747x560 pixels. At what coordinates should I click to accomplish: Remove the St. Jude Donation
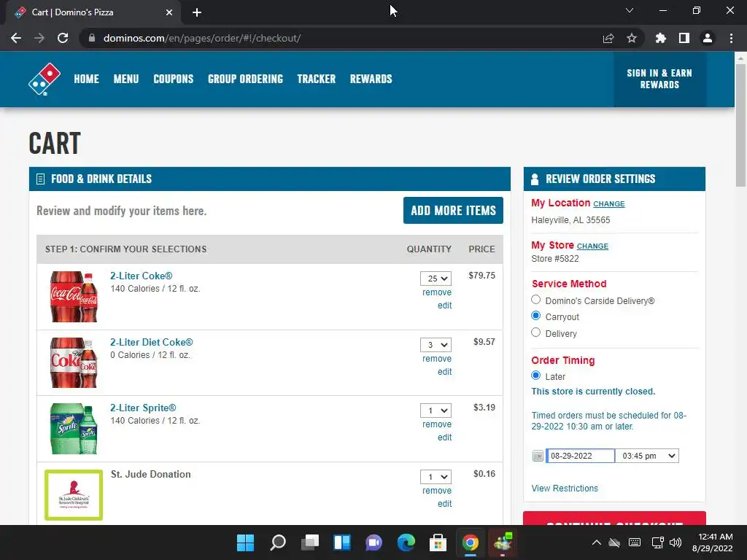[437, 491]
